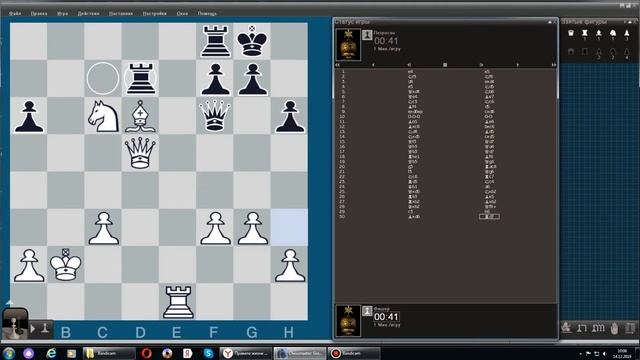Click the bottom player's 00:41 clock
Screen dimensions: 640x360
[386, 317]
